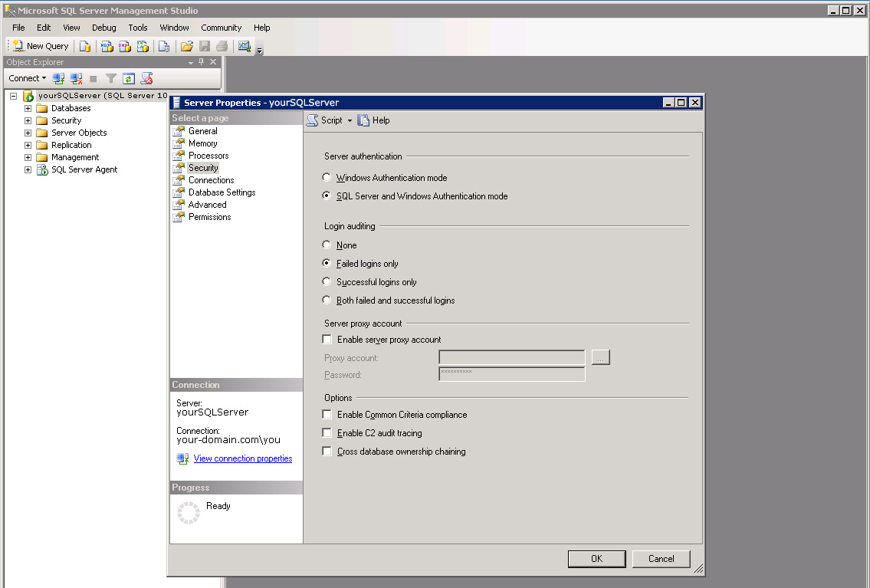Close the Object Explorer panel

tap(213, 62)
